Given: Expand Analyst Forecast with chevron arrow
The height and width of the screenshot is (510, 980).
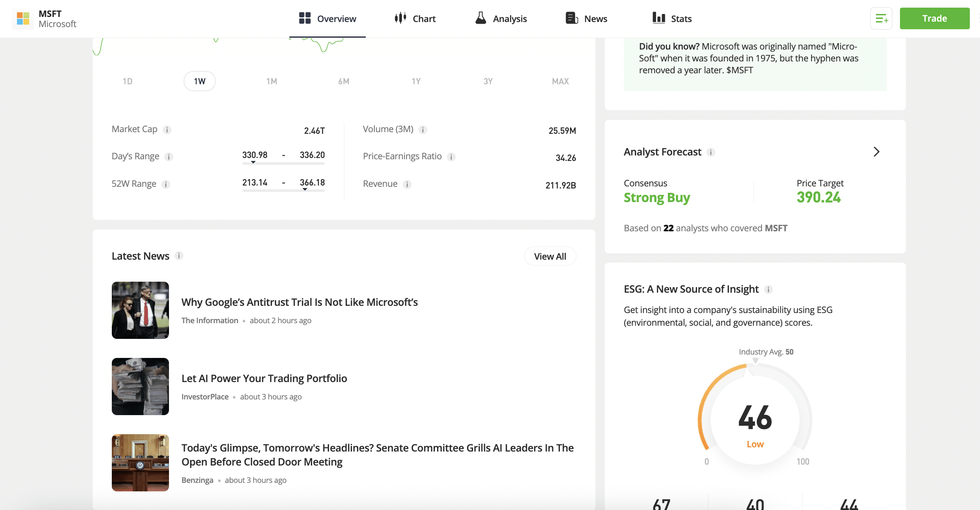Looking at the screenshot, I should pos(876,152).
